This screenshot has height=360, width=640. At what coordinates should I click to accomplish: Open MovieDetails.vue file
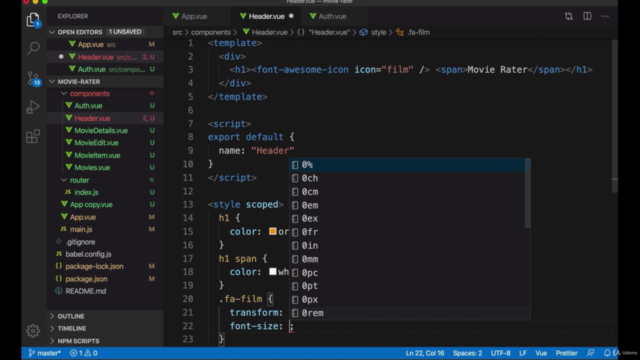(105, 131)
